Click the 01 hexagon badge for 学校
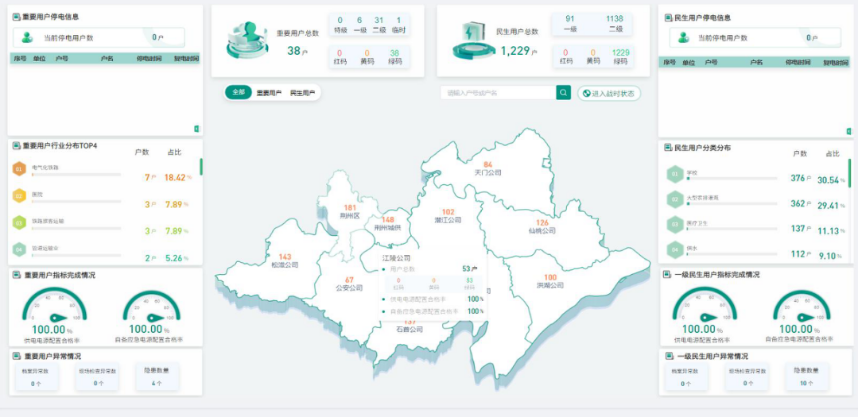The image size is (858, 417). click(674, 172)
